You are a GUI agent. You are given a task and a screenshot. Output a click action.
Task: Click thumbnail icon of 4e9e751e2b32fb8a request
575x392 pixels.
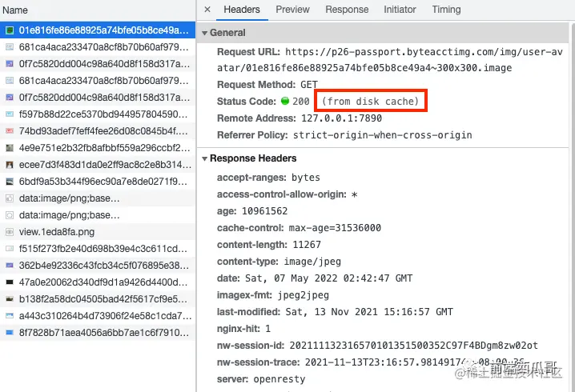10,148
